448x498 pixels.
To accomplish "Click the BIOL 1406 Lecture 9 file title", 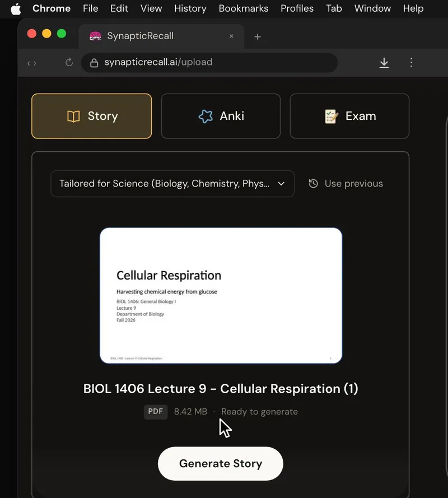I will point(221,389).
